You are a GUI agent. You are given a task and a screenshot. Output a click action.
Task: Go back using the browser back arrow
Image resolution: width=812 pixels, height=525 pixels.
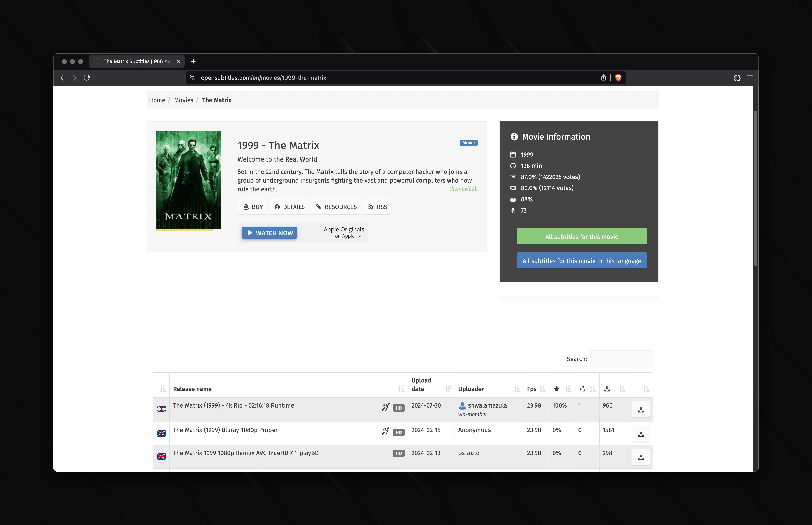tap(62, 78)
